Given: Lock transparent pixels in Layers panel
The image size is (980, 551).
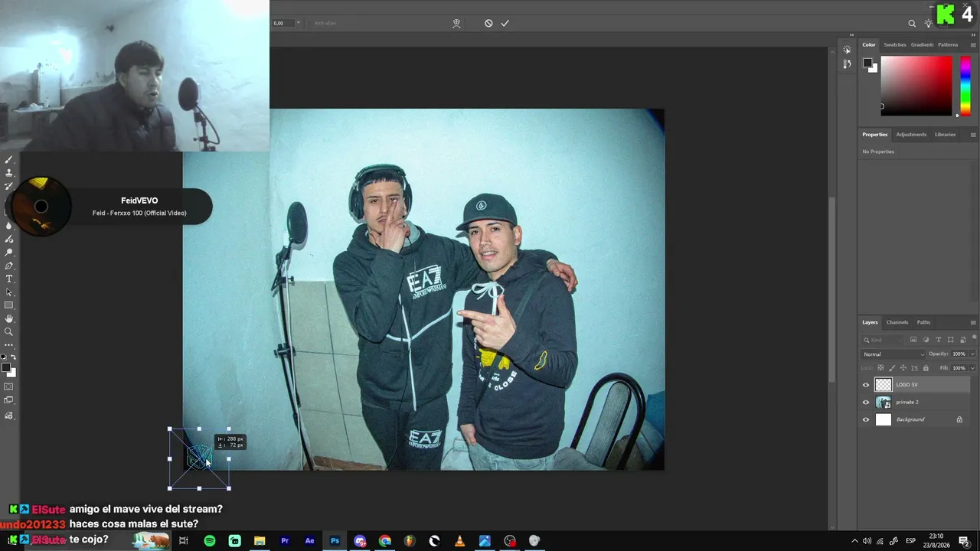Looking at the screenshot, I should point(880,368).
